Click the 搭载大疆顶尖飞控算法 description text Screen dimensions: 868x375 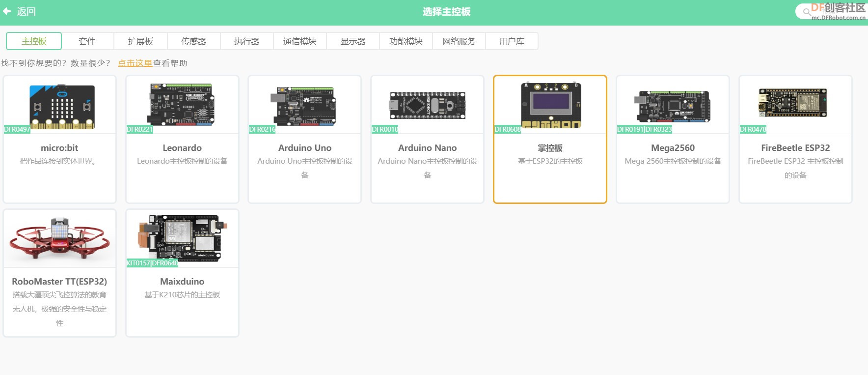(59, 309)
